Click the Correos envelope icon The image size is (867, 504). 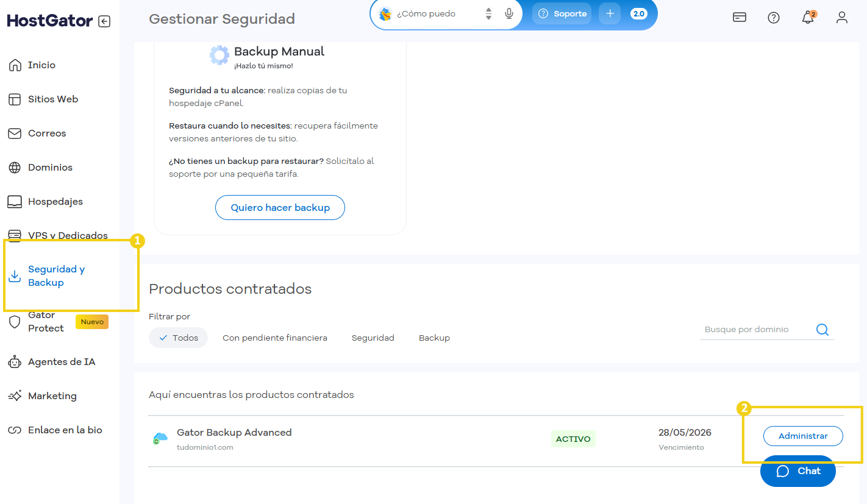(15, 133)
